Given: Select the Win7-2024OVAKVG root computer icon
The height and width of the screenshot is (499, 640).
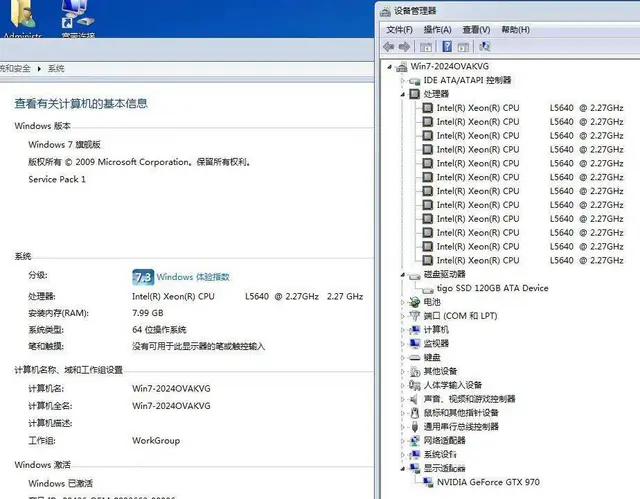Looking at the screenshot, I should pos(402,67).
